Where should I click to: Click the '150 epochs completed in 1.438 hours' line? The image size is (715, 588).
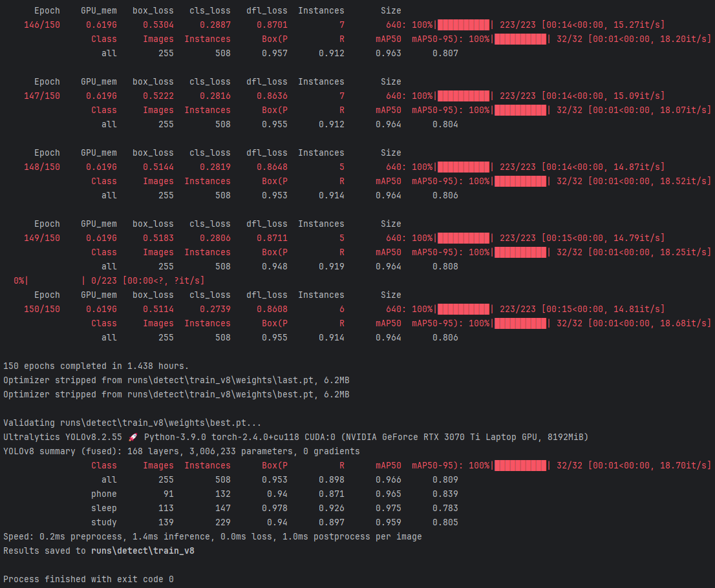(x=96, y=366)
